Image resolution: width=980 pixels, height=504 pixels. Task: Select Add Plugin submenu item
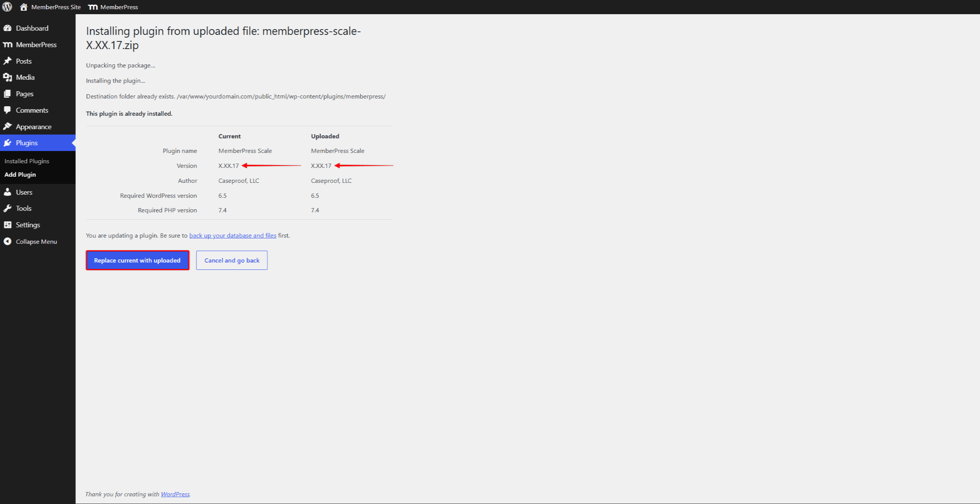coord(20,174)
